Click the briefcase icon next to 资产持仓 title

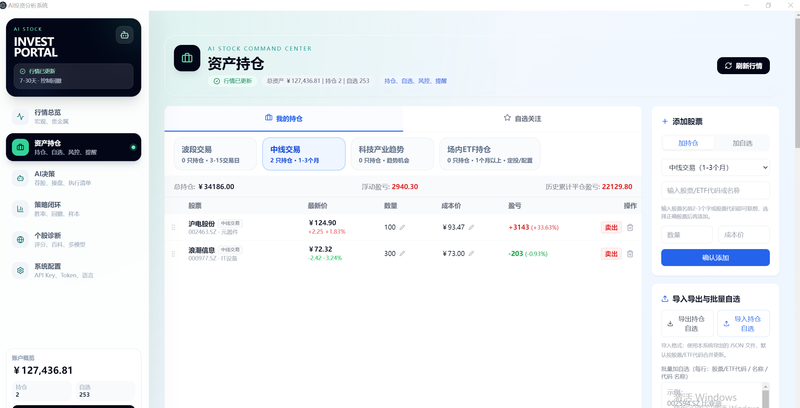coord(187,58)
